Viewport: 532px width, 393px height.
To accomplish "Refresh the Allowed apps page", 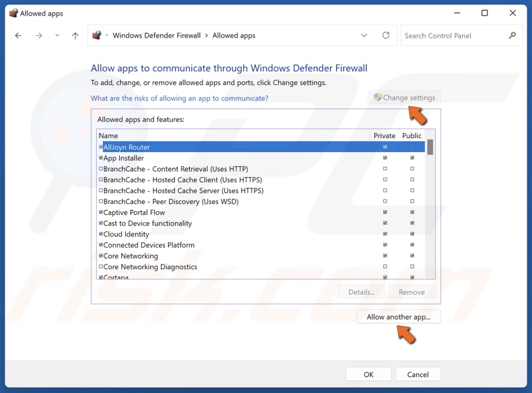I will pyautogui.click(x=386, y=36).
